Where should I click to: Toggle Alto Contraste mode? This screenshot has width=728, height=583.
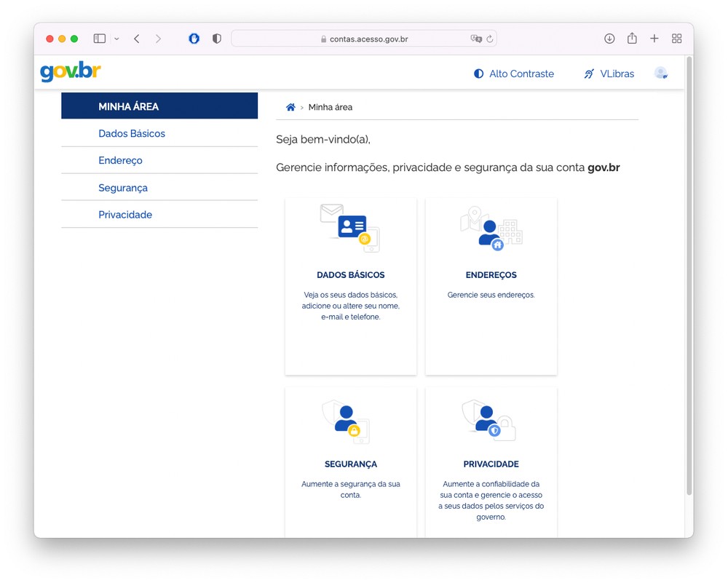click(514, 74)
